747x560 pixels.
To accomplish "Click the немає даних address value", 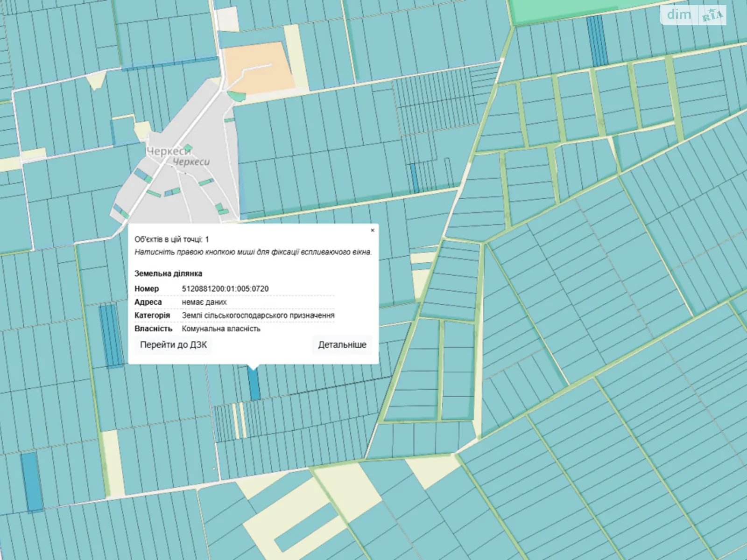I will pyautogui.click(x=204, y=302).
